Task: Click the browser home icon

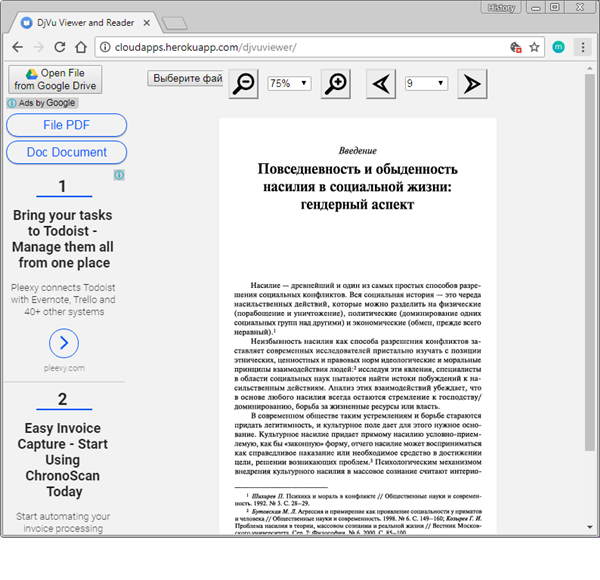Action: click(81, 47)
